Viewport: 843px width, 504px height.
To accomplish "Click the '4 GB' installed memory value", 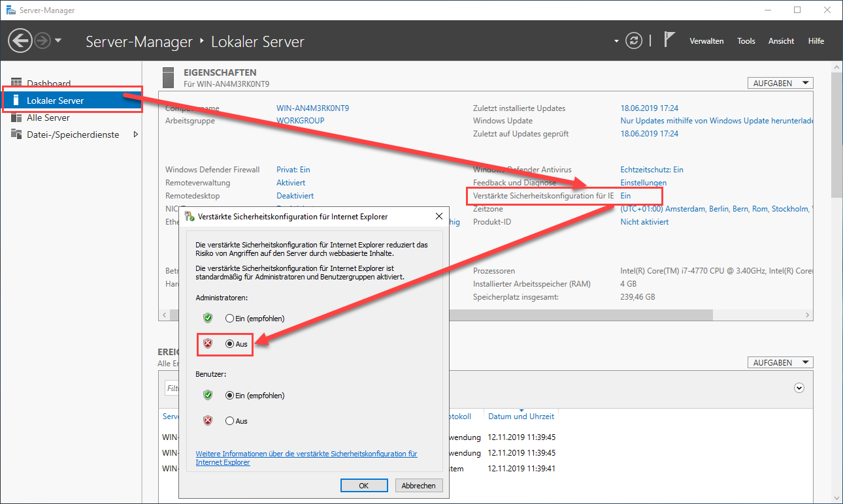I will pyautogui.click(x=628, y=284).
